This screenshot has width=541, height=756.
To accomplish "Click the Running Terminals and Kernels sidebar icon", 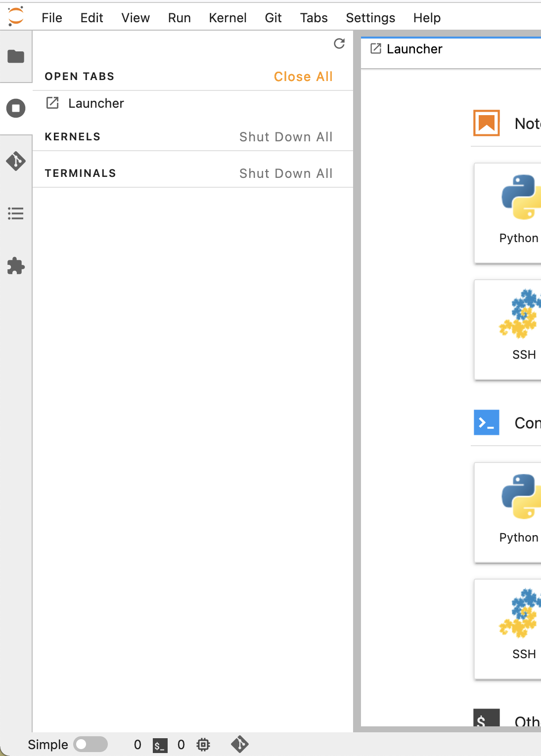I will tap(16, 108).
